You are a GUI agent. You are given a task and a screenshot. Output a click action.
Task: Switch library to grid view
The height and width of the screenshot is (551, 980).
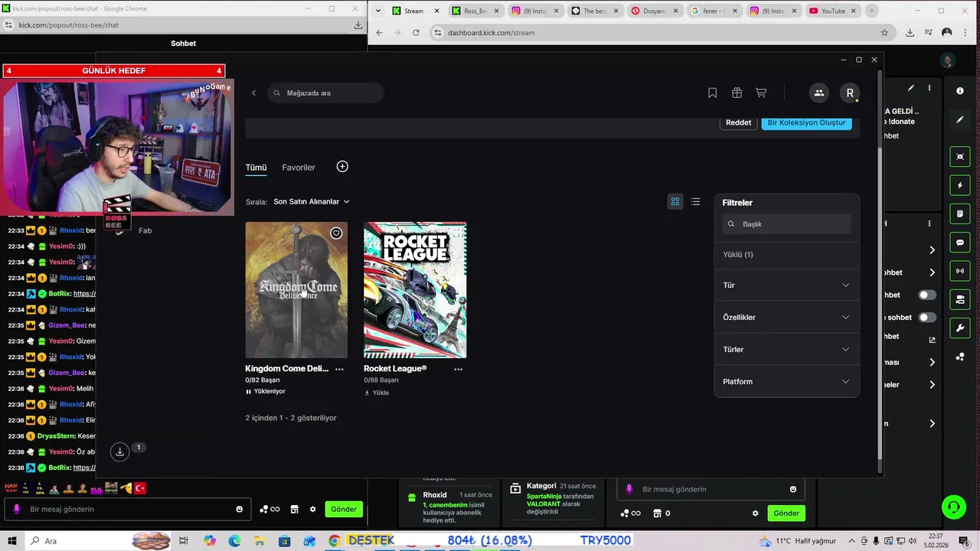pos(675,201)
